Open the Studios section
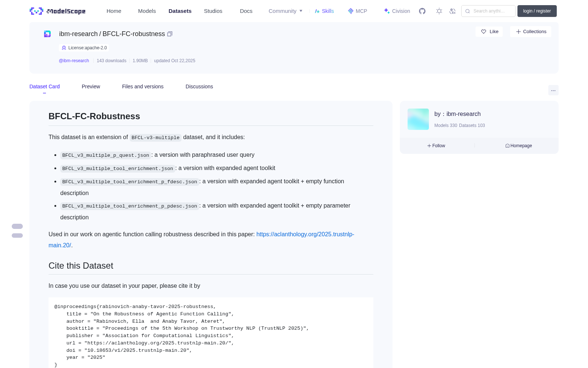 213,11
